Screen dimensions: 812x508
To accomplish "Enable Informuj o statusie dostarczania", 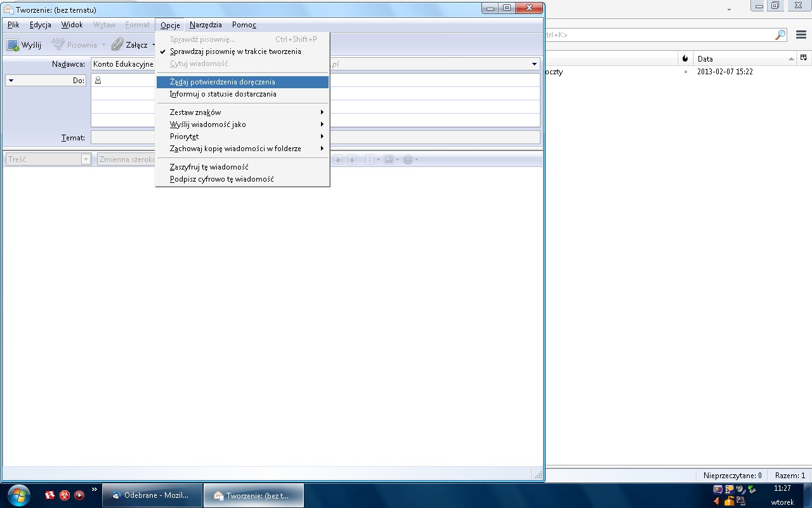I will pyautogui.click(x=242, y=94).
